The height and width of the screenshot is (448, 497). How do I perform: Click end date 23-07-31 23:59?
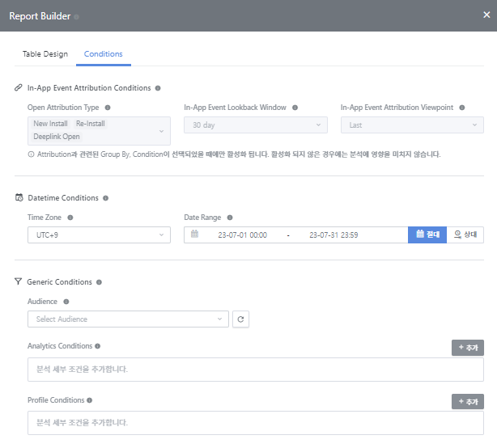pos(333,235)
